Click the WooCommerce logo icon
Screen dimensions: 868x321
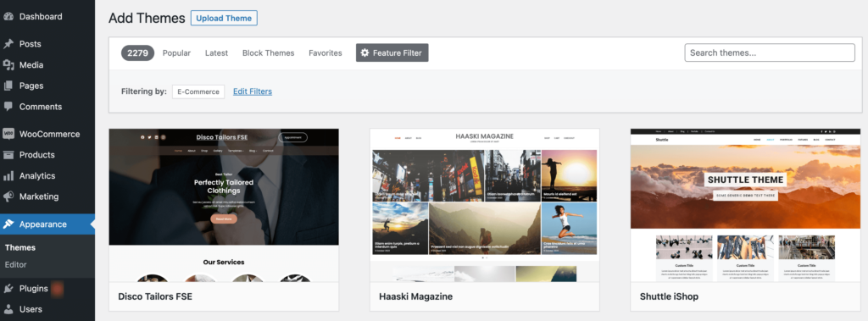point(8,134)
